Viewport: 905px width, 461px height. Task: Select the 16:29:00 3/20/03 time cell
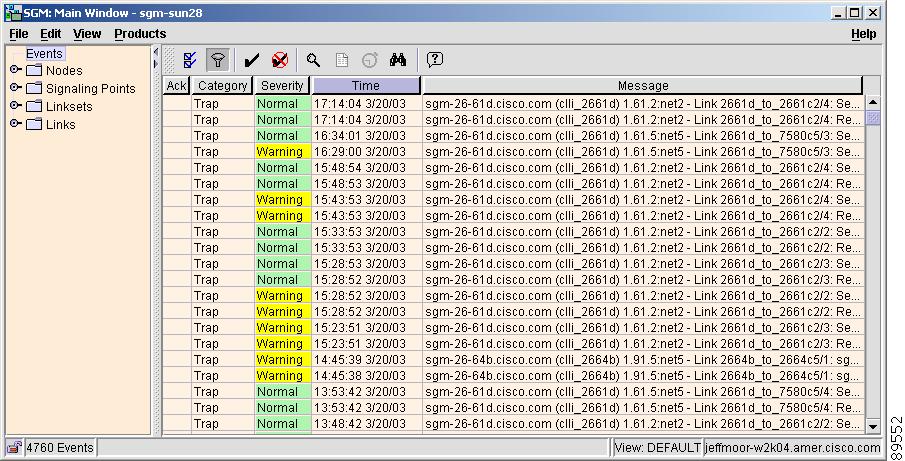[367, 152]
